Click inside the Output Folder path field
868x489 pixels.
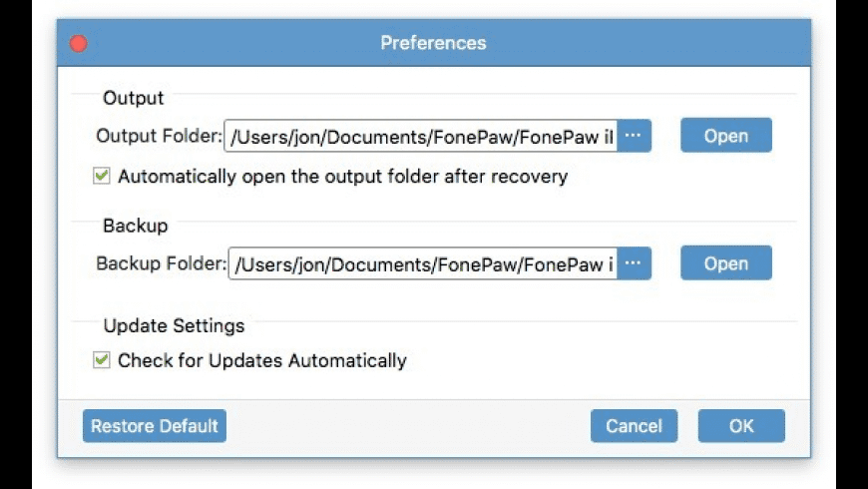pyautogui.click(x=421, y=137)
